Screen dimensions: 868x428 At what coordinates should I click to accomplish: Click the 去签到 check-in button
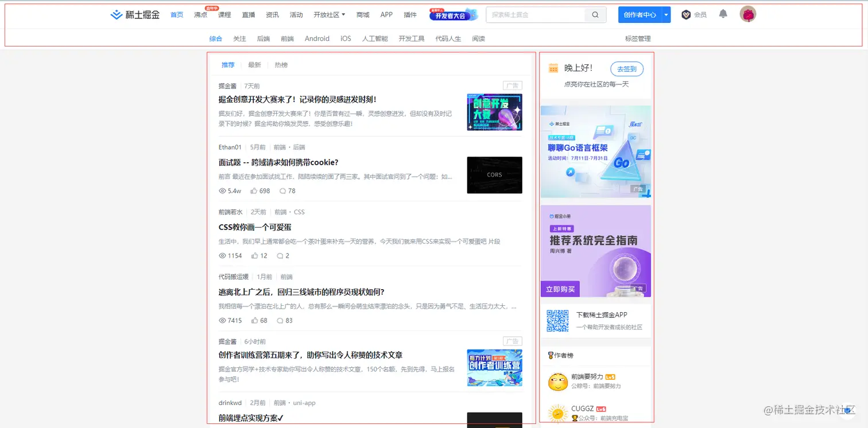click(x=626, y=69)
